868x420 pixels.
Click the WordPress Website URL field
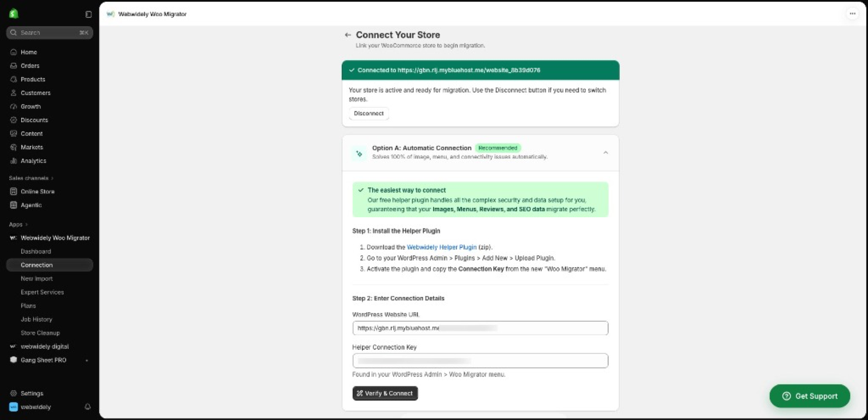point(480,328)
